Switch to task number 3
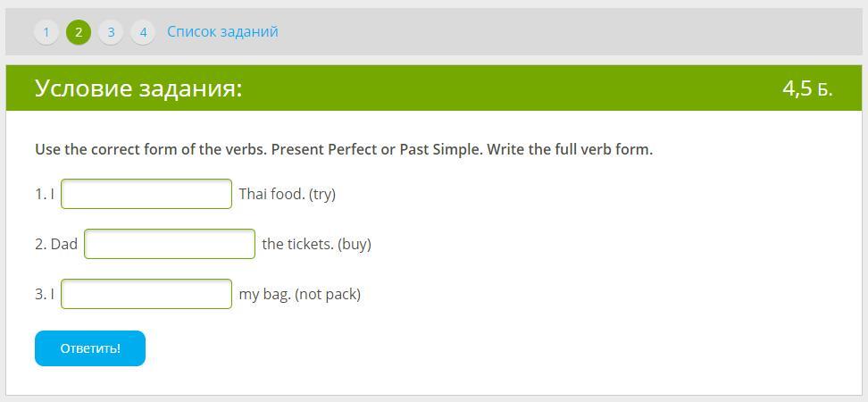The height and width of the screenshot is (402, 868). [x=111, y=32]
